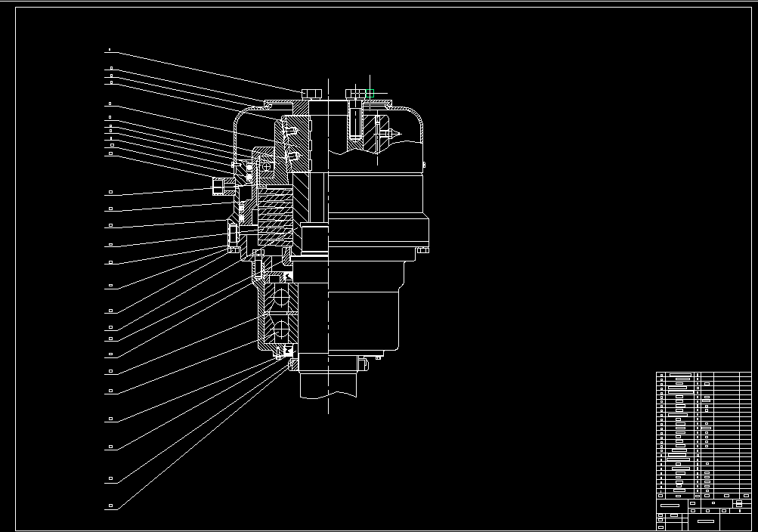Image resolution: width=758 pixels, height=532 pixels.
Task: Pick the lower lip seal below the large bearings
Action: [x=289, y=351]
